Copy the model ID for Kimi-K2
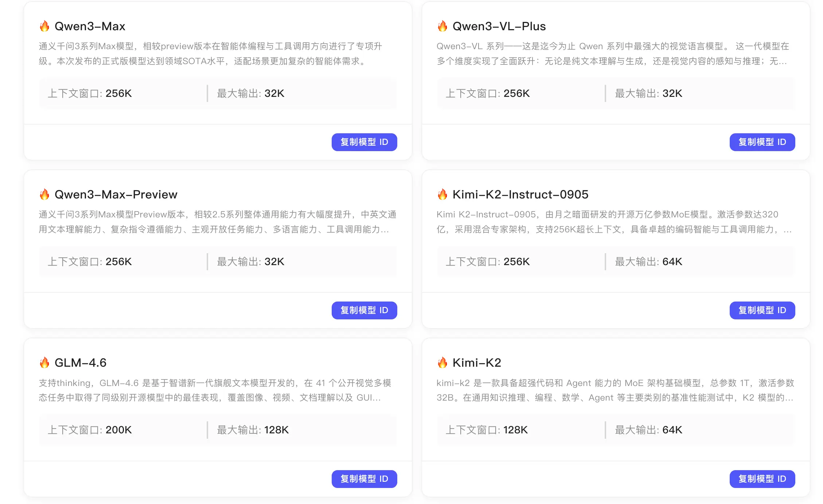 (x=762, y=479)
